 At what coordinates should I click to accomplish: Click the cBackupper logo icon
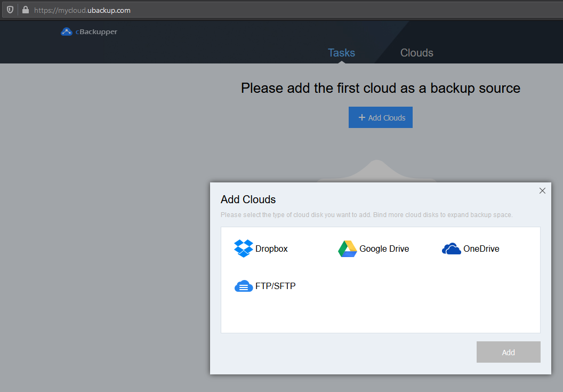67,32
